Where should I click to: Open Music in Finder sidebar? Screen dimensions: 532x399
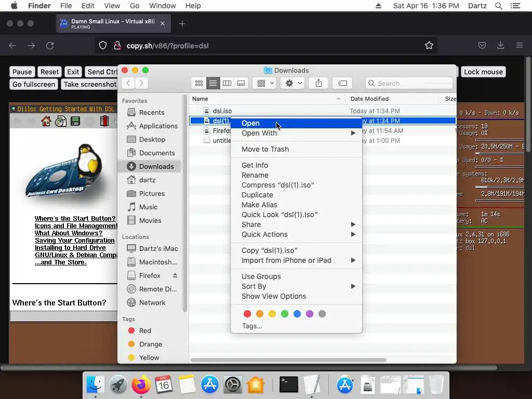tap(151, 207)
